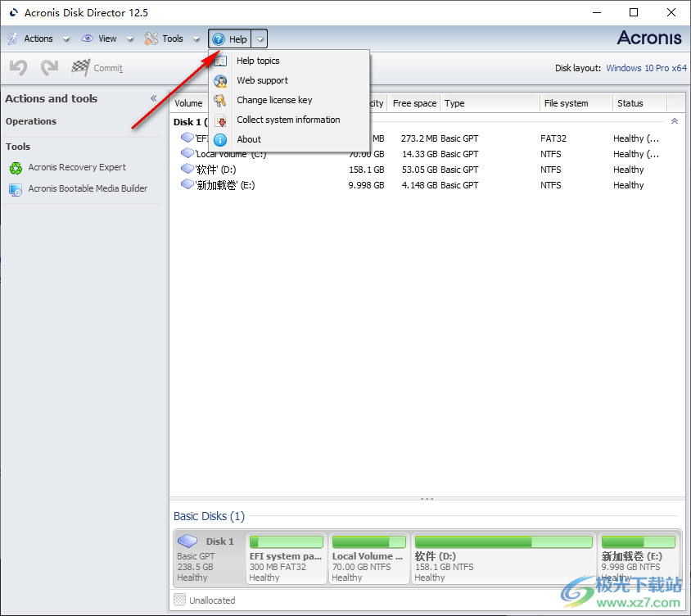Click the View eye icon
Image resolution: width=691 pixels, height=616 pixels.
coord(88,38)
